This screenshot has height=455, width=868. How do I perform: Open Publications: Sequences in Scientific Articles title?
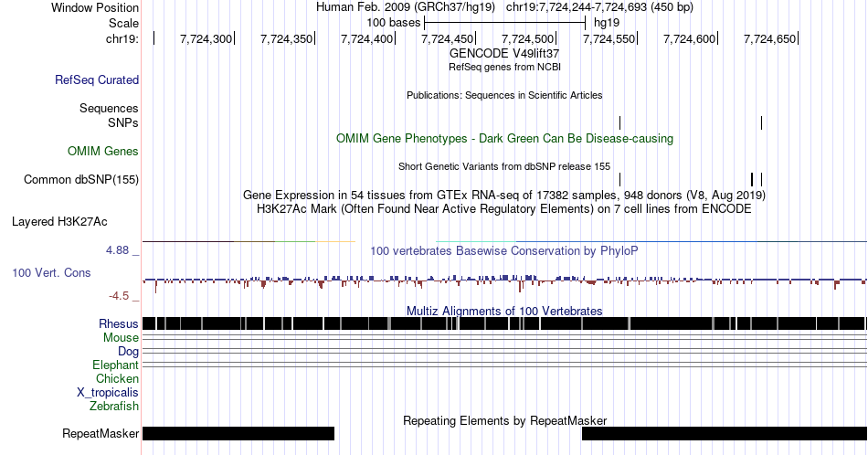(504, 95)
